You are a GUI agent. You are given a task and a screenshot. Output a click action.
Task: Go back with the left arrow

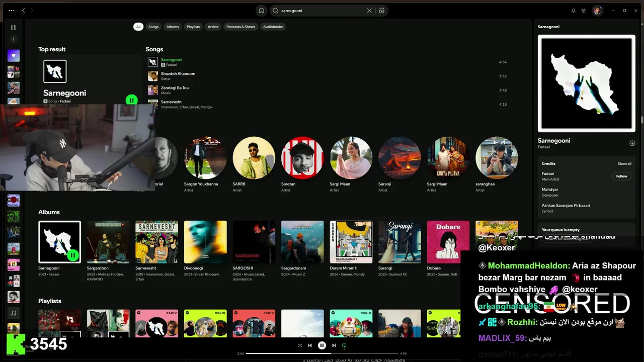[23, 11]
